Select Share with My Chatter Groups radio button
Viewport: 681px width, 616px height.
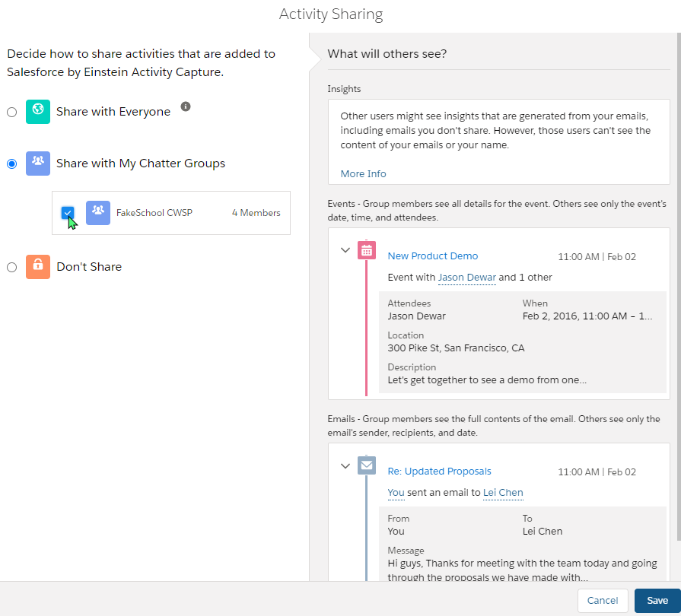pos(11,164)
